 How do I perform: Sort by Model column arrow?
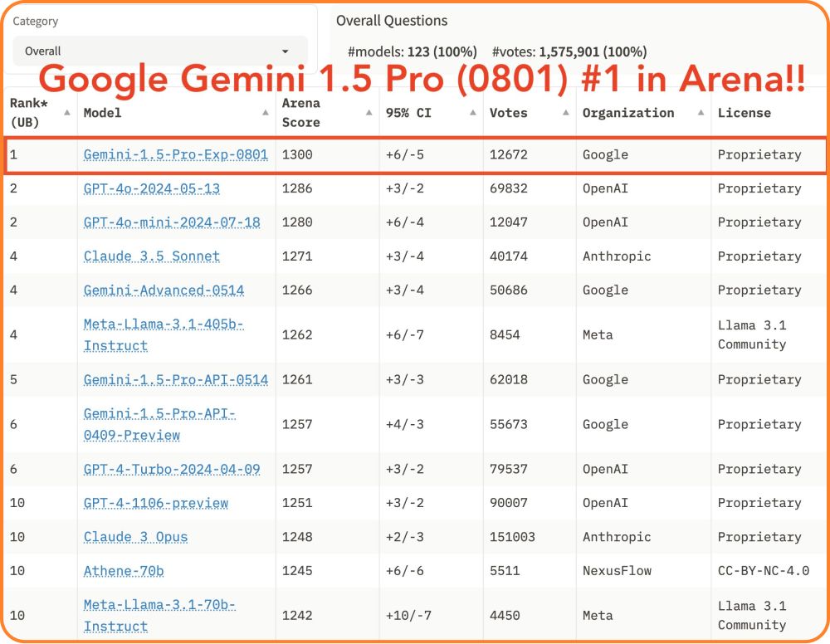(x=266, y=113)
